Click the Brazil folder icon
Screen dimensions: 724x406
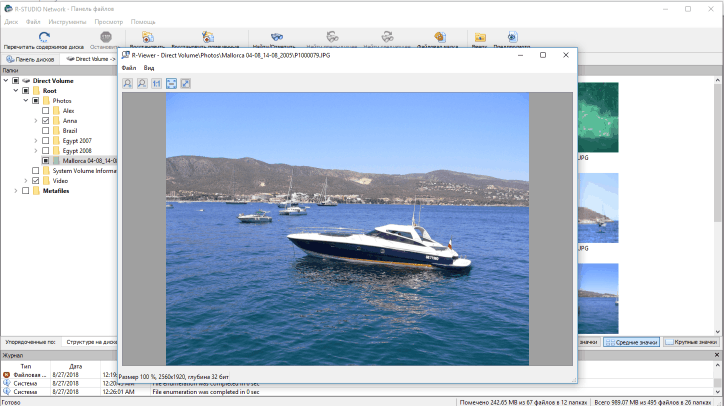coord(56,131)
